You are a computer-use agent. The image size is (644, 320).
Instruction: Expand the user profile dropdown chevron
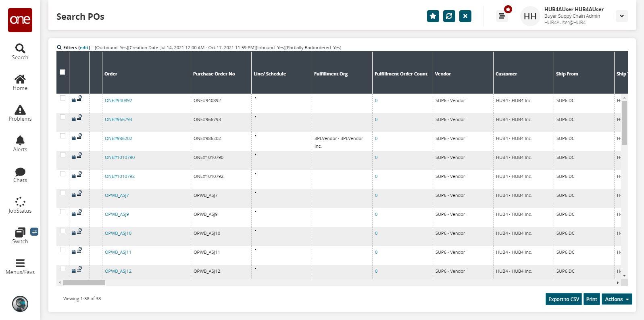621,16
